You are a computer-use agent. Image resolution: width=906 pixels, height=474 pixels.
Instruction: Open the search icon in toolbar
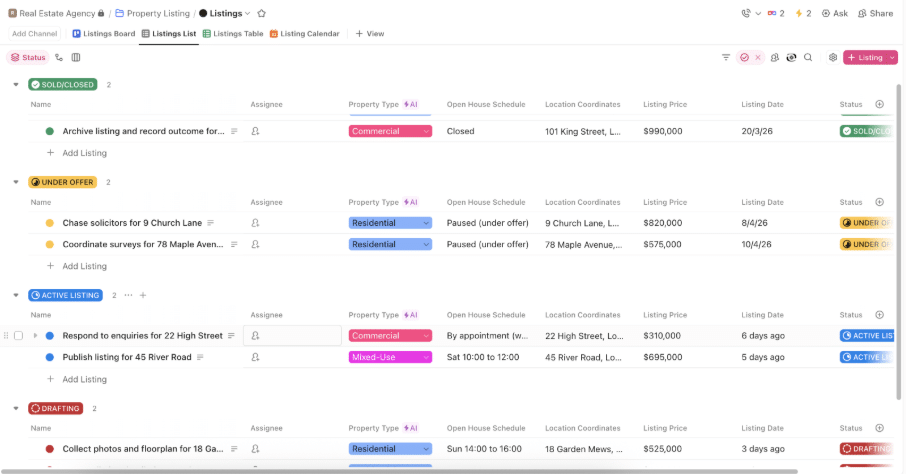pos(808,57)
